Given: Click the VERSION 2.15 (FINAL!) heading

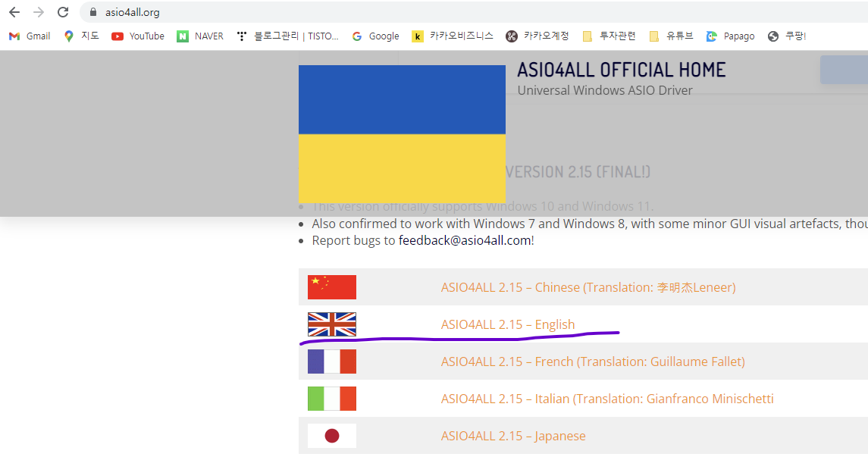Looking at the screenshot, I should click(x=578, y=172).
